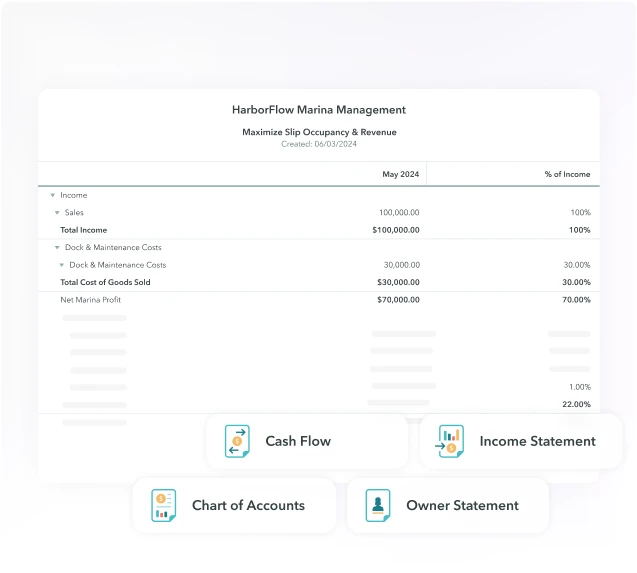Click the Chart of Accounts icon
Viewport: 637px width, 573px height.
pos(163,505)
